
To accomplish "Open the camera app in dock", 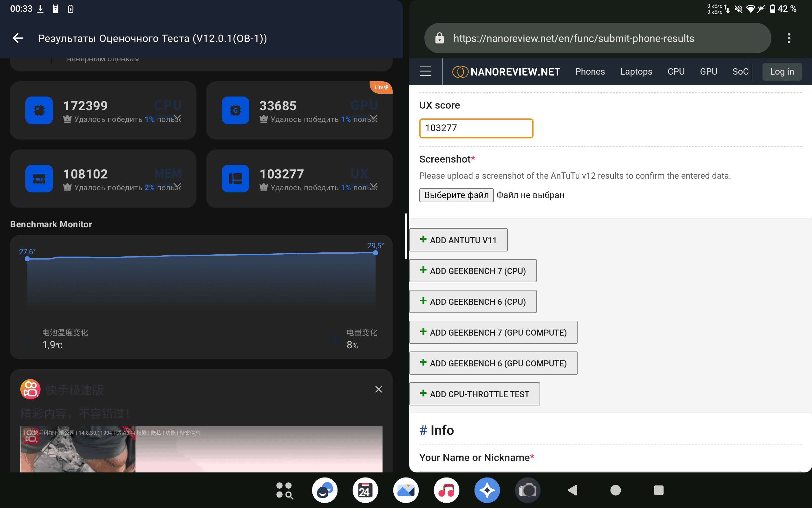I will coord(527,490).
